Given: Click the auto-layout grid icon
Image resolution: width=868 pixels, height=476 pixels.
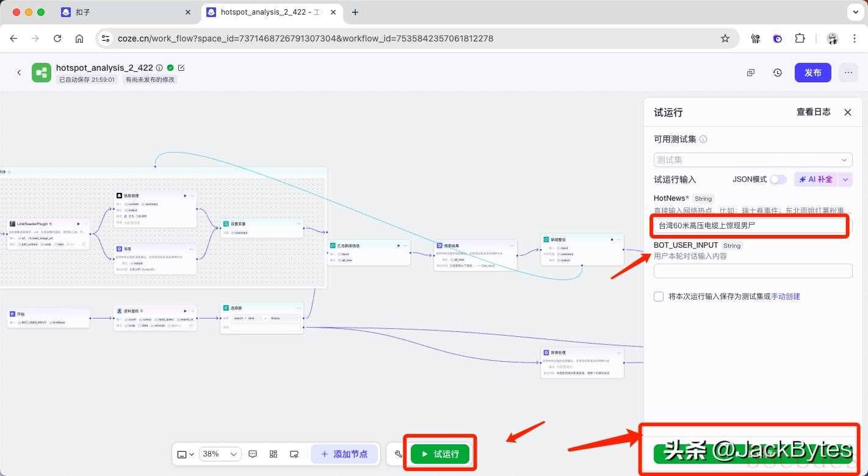Looking at the screenshot, I should 273,454.
